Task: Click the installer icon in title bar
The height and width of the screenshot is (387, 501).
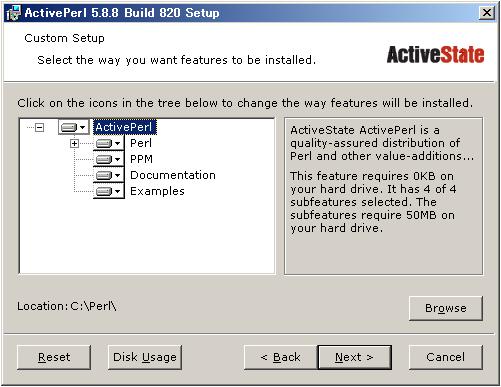Action: pyautogui.click(x=13, y=13)
